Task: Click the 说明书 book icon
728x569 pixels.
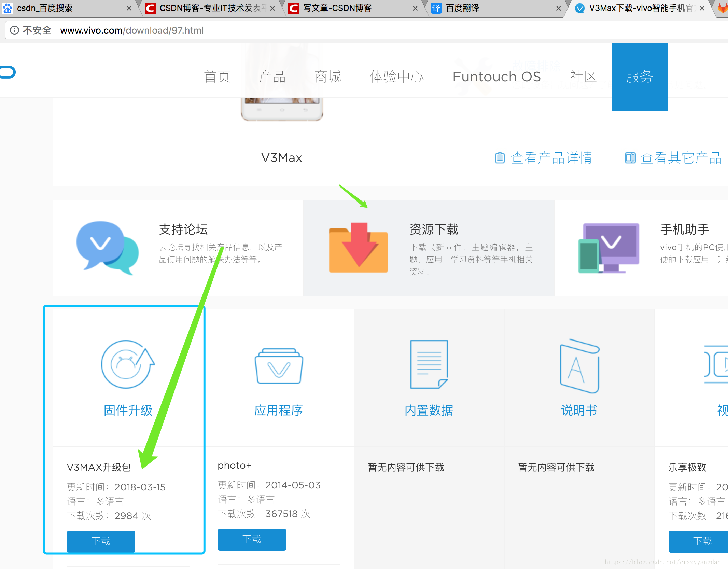Action: [x=579, y=365]
